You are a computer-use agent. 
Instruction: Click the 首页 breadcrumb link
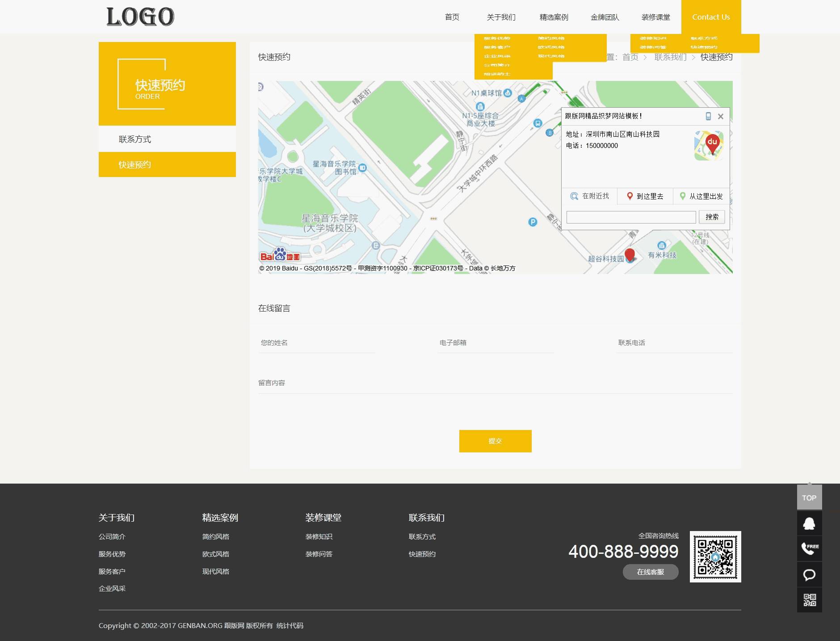pyautogui.click(x=630, y=57)
